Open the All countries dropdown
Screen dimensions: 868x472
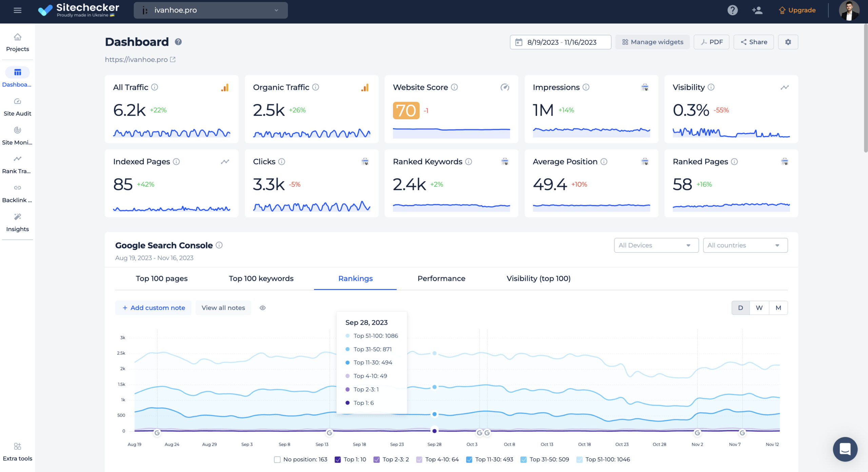745,245
